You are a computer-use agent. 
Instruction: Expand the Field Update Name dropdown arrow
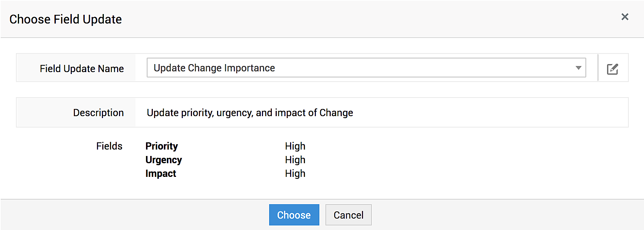[578, 68]
